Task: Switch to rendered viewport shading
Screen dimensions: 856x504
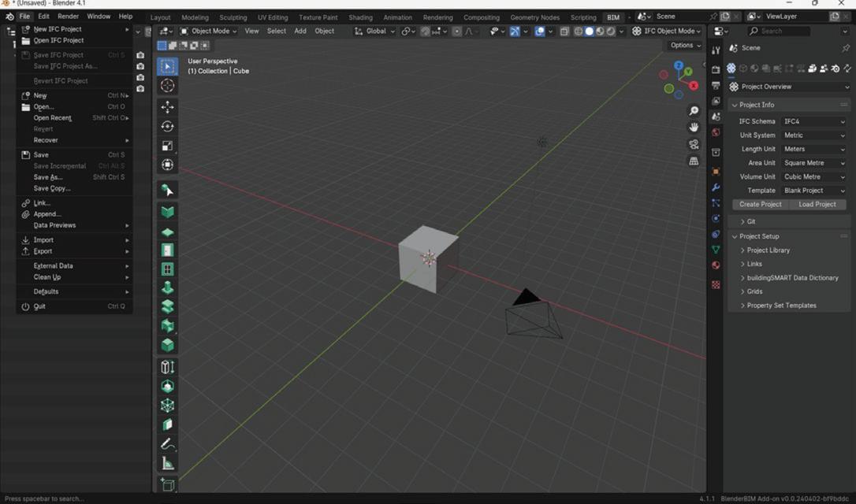Action: pos(611,31)
